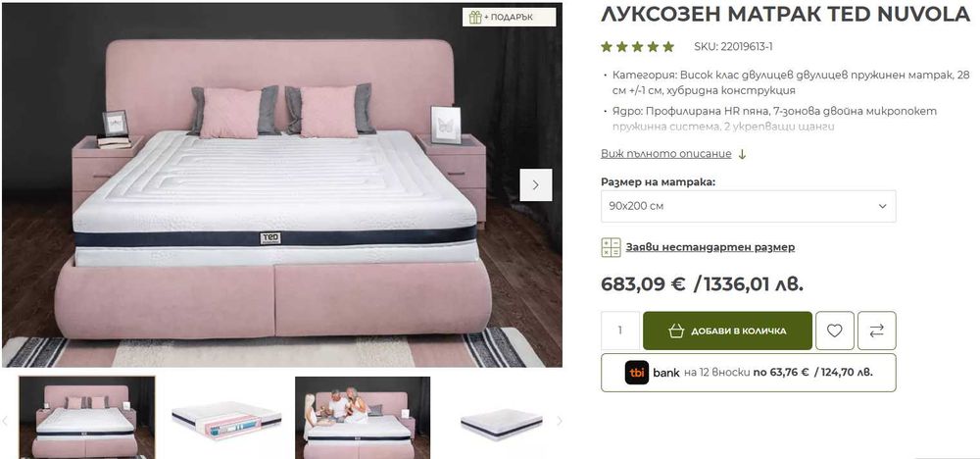Click the compare arrows icon
This screenshot has width=980, height=459.
(877, 331)
